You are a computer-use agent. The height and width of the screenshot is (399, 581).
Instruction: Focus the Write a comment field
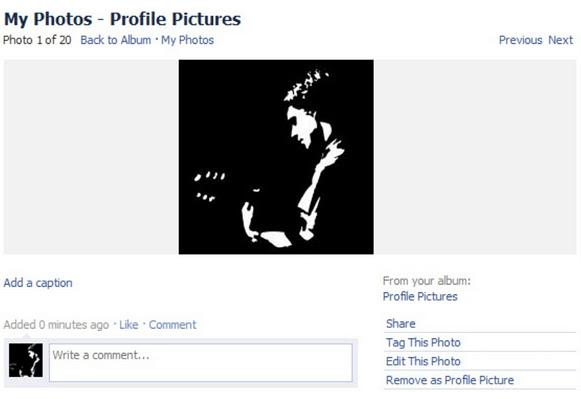pos(201,363)
